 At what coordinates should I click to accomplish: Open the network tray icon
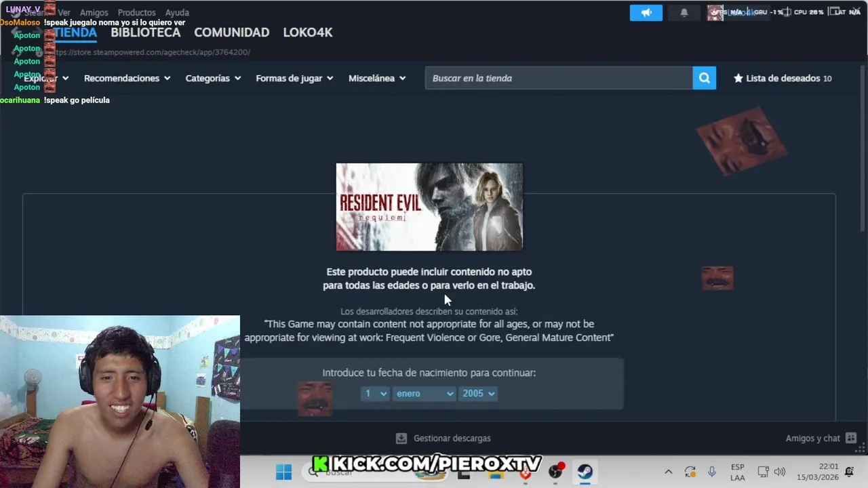[763, 472]
